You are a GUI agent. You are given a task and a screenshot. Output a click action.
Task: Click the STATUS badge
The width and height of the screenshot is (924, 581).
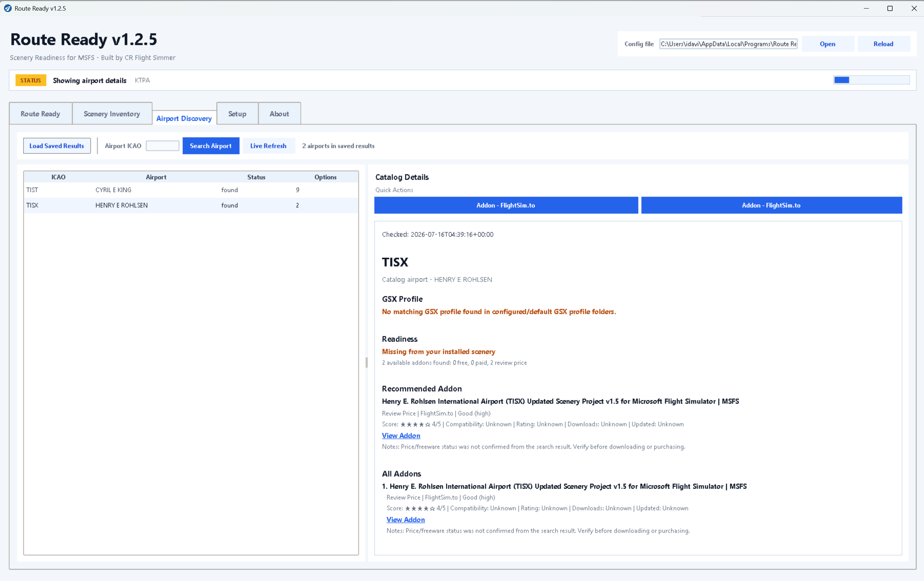pos(31,80)
